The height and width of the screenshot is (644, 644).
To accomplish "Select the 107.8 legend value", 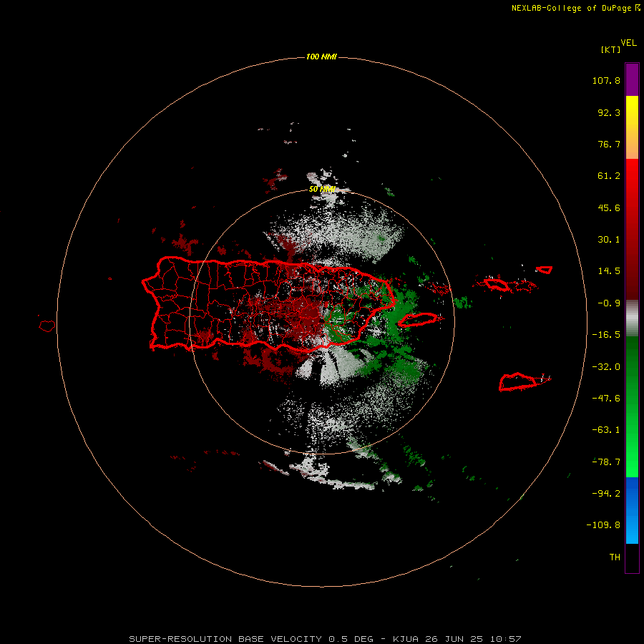I will [x=606, y=80].
